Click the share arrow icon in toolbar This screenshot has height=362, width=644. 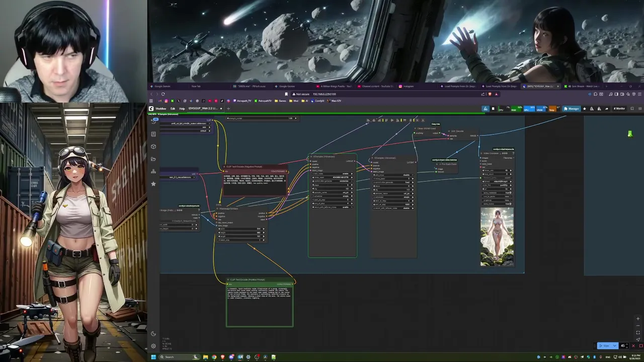pyautogui.click(x=607, y=109)
